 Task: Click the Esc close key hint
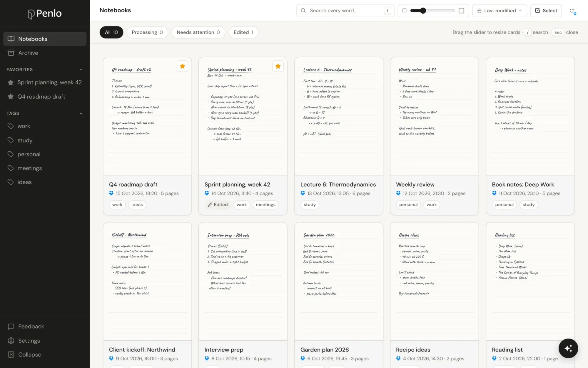pyautogui.click(x=558, y=32)
